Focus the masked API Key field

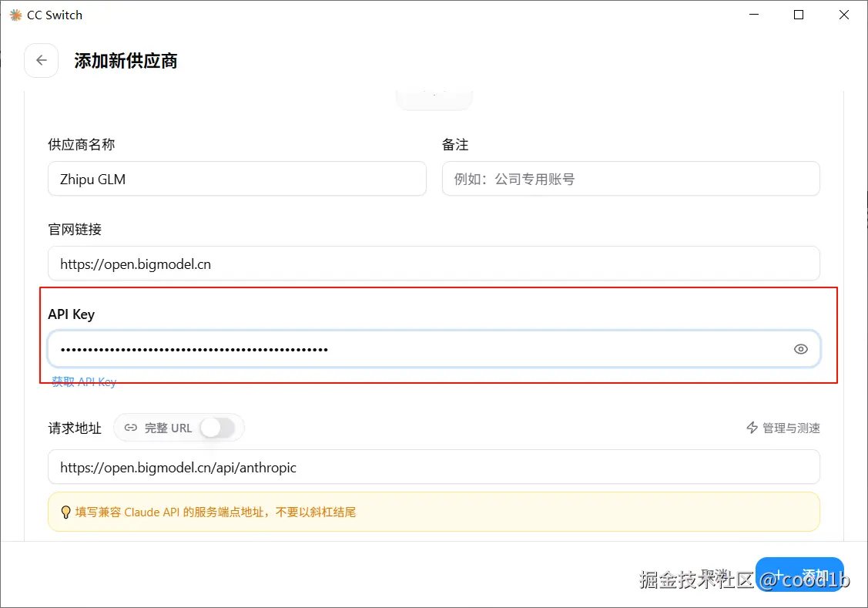(x=434, y=349)
